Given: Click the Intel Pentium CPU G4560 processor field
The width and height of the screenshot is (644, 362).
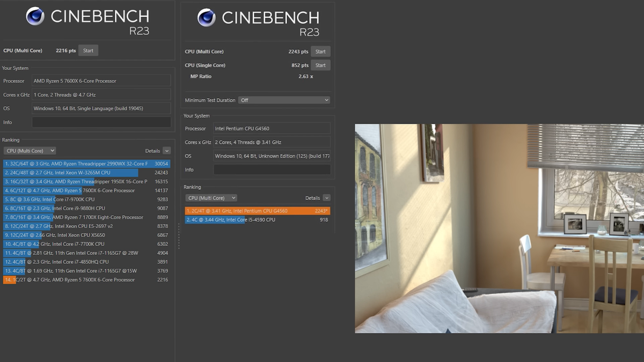Looking at the screenshot, I should pyautogui.click(x=272, y=129).
